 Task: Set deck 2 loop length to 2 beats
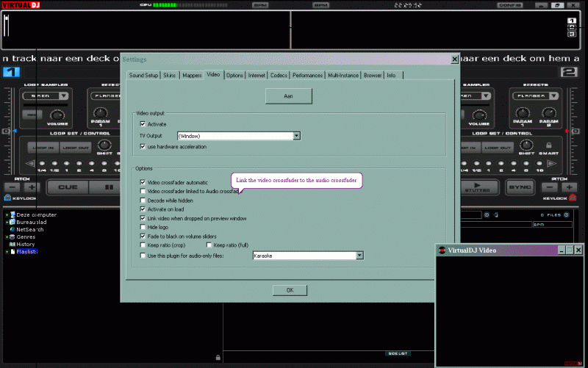(501, 163)
